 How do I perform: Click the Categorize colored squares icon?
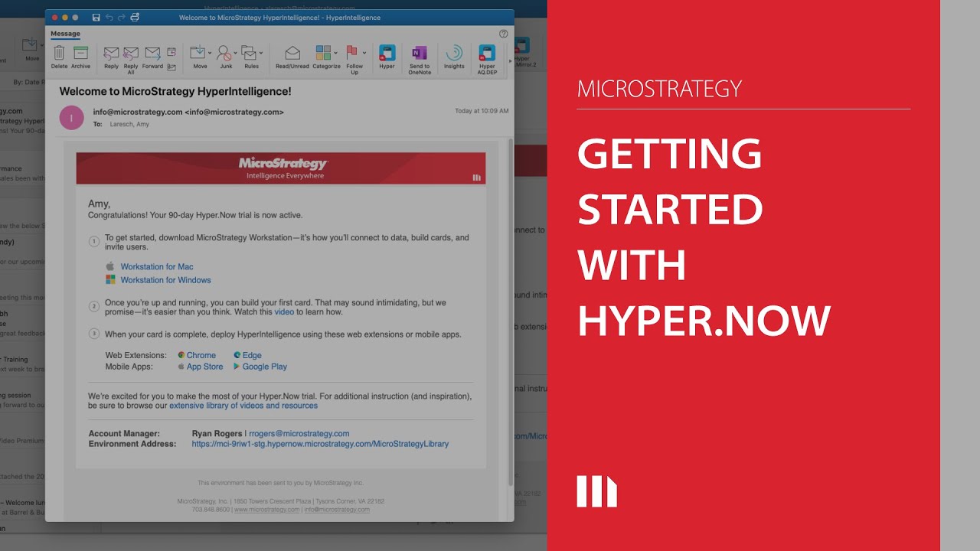[x=323, y=52]
